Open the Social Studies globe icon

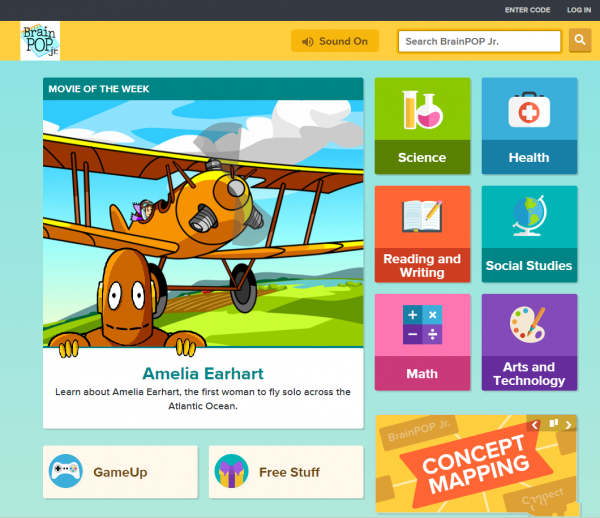[529, 217]
